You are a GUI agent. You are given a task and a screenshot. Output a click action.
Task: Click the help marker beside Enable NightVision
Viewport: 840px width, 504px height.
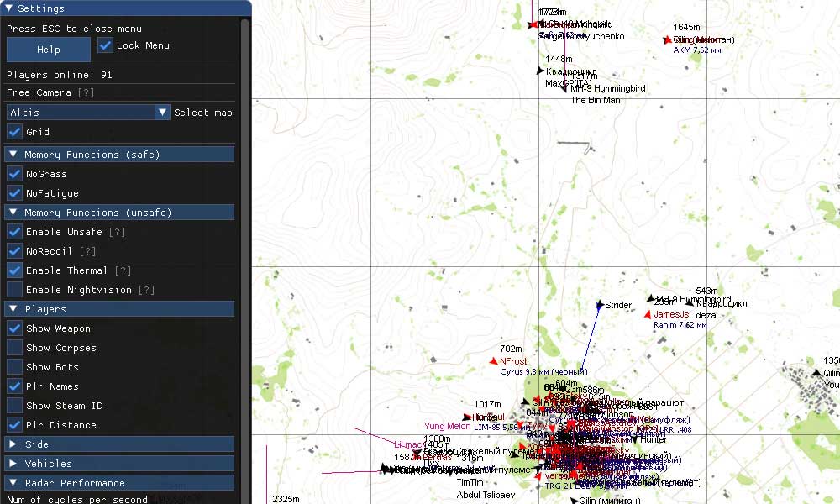point(146,290)
